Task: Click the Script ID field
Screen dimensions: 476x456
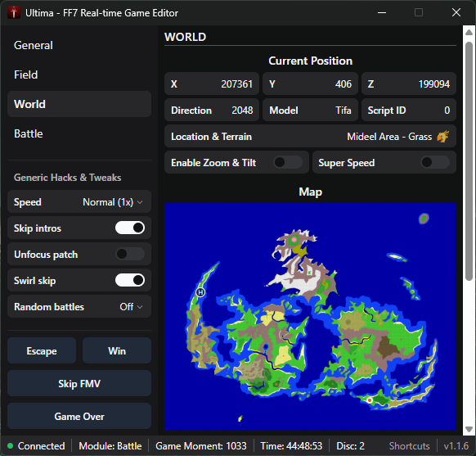Action: click(409, 110)
